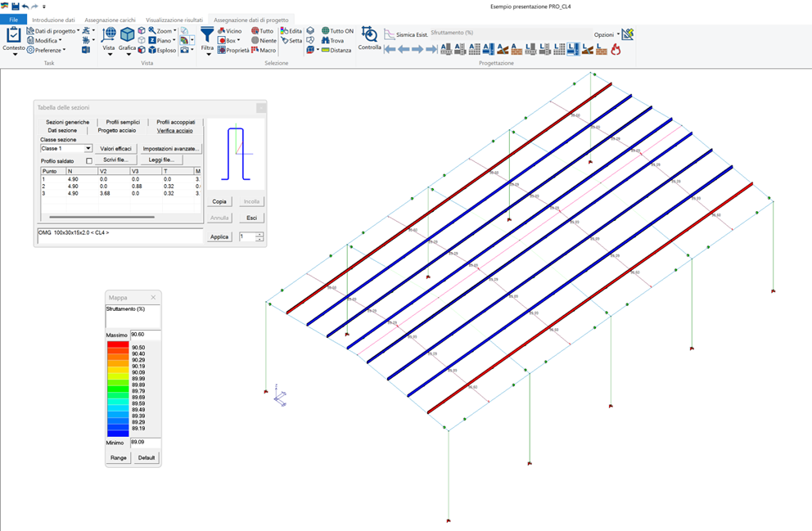812x531 pixels.
Task: Click the highlighted L steel column design icon
Action: [573, 49]
